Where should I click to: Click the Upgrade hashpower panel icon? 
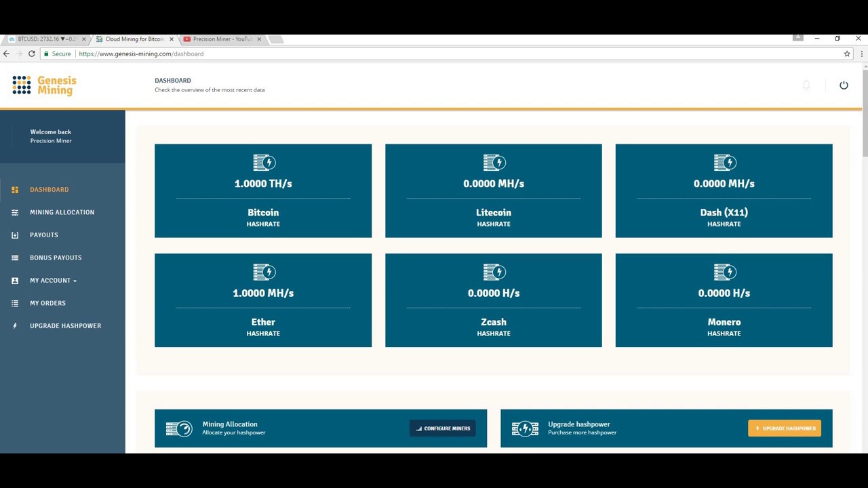coord(525,428)
